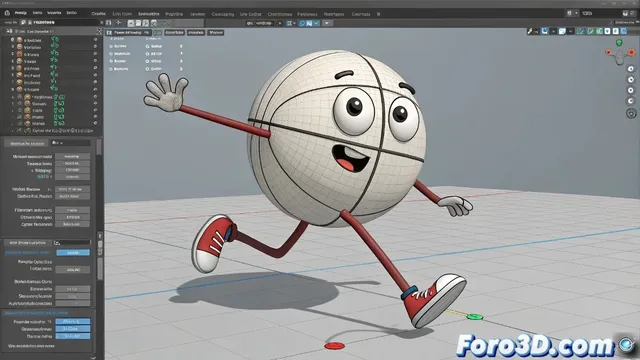The height and width of the screenshot is (360, 640).
Task: Click the red disc marker on the floor
Action: point(334,346)
